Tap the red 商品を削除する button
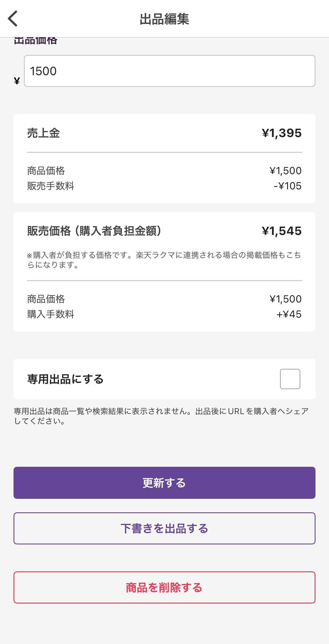The height and width of the screenshot is (644, 329). pyautogui.click(x=164, y=587)
